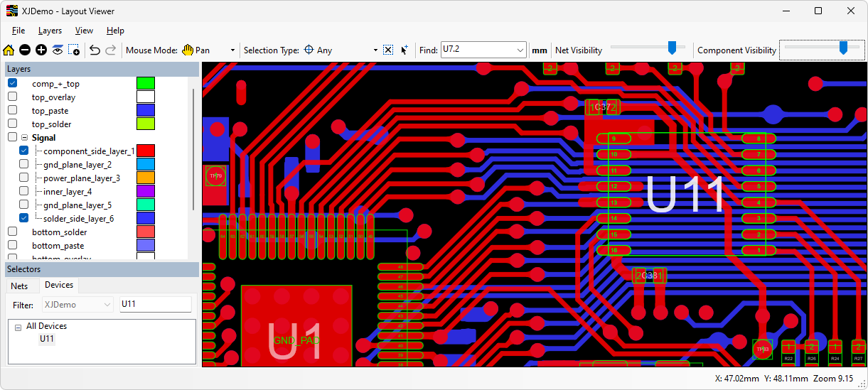Click the mm units button
Screen dimensions: 868x390
pyautogui.click(x=540, y=50)
